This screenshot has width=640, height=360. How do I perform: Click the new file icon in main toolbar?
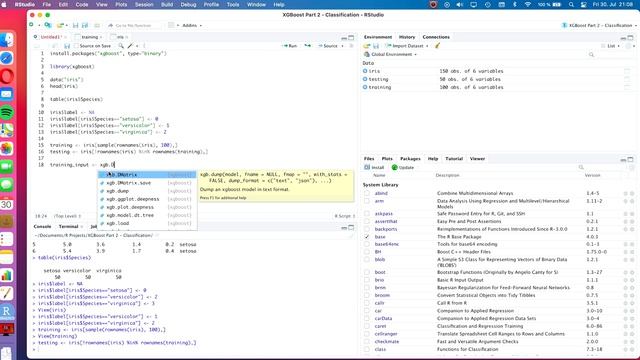click(x=31, y=25)
